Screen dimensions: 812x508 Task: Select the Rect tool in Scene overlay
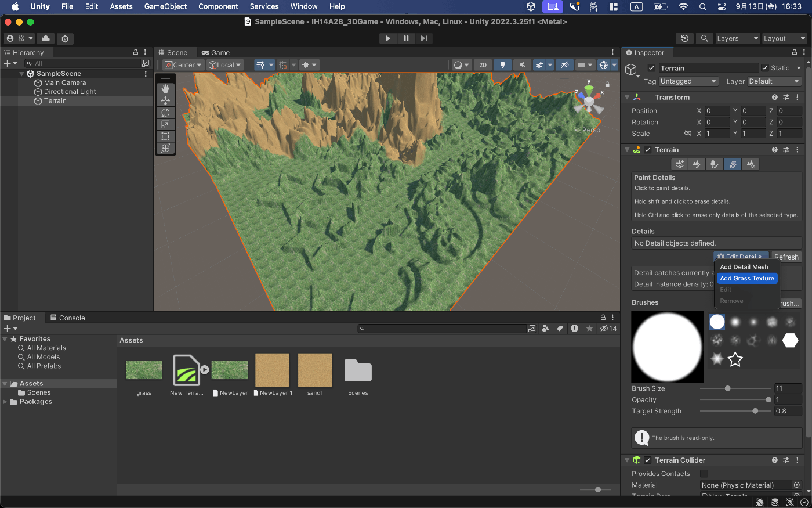pyautogui.click(x=165, y=136)
